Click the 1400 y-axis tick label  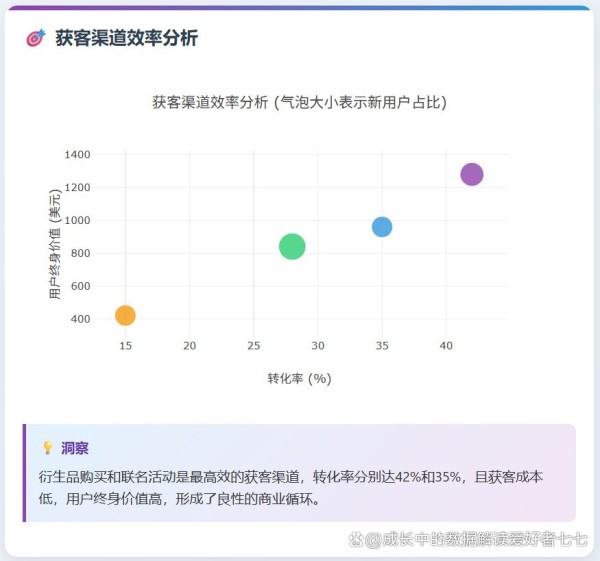tap(77, 155)
